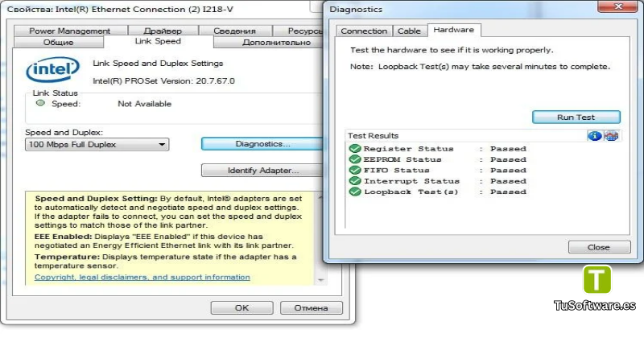Screen dimensions: 644x338
Task: Select the 'EEPROM Status : Passed' result row
Action: 438,159
